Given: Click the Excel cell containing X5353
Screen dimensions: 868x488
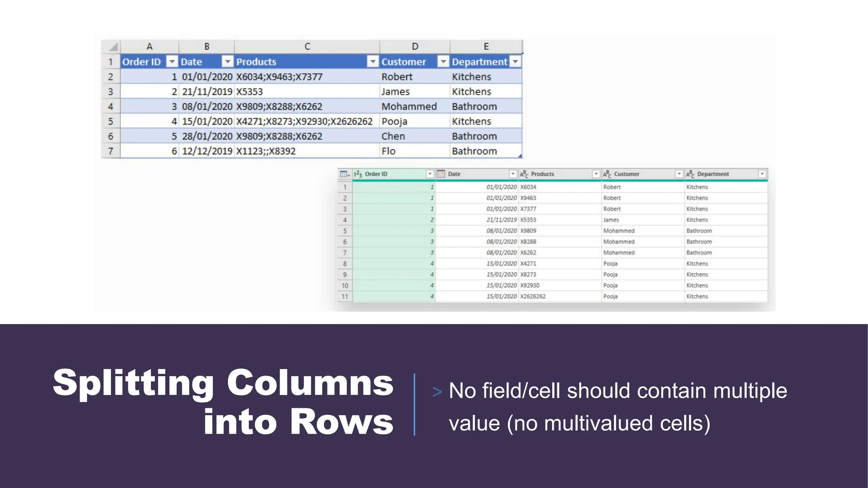Looking at the screenshot, I should [x=307, y=91].
